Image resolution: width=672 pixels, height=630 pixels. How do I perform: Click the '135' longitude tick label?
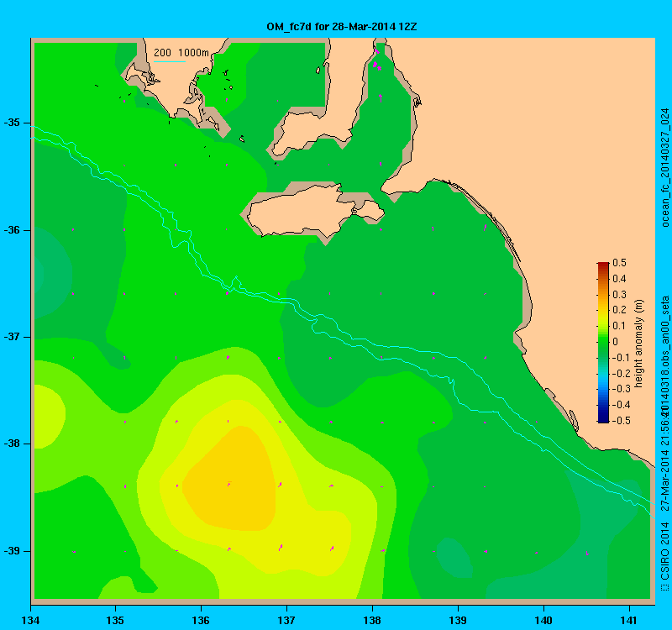click(115, 620)
